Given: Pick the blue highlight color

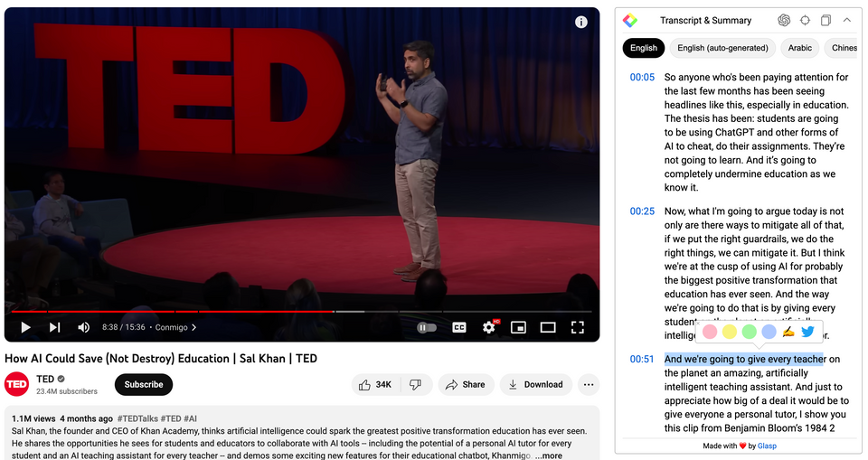Looking at the screenshot, I should point(769,332).
